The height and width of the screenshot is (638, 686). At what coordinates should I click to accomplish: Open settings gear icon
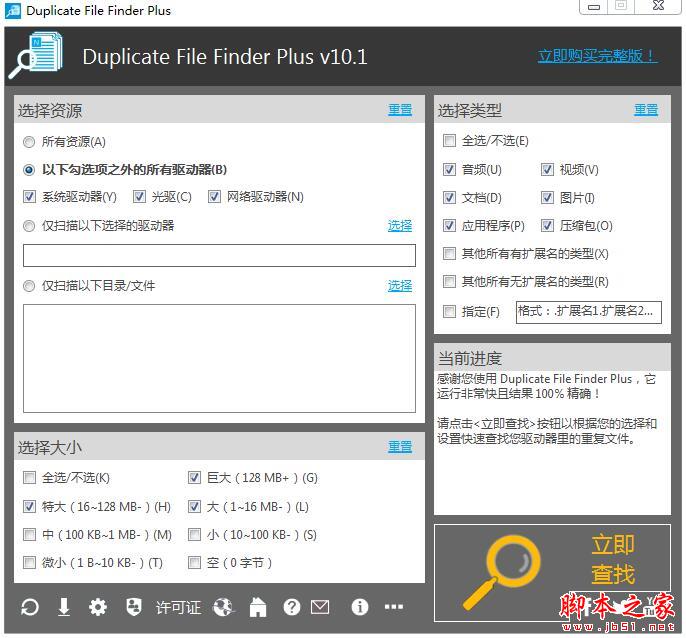(98, 607)
